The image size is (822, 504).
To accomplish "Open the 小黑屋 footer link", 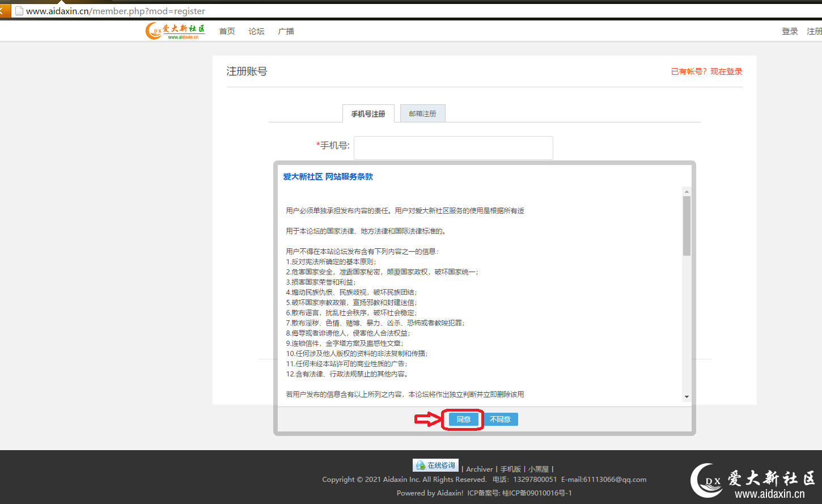I will tap(539, 469).
